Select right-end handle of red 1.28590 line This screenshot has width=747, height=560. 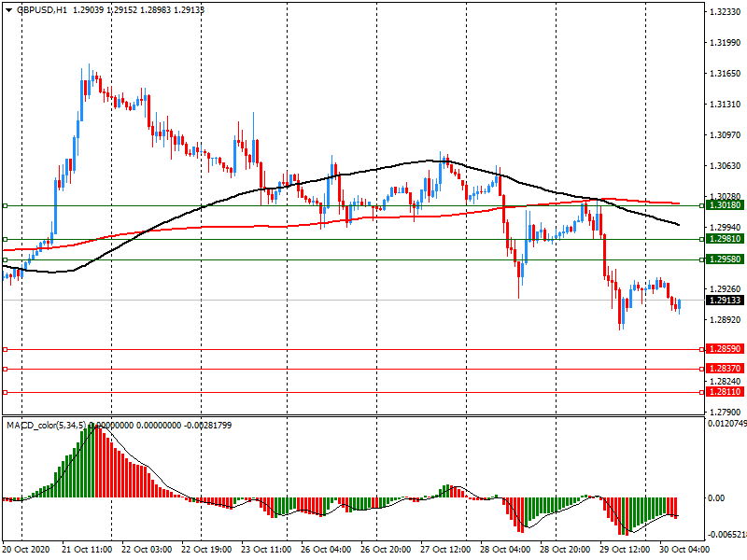(702, 349)
